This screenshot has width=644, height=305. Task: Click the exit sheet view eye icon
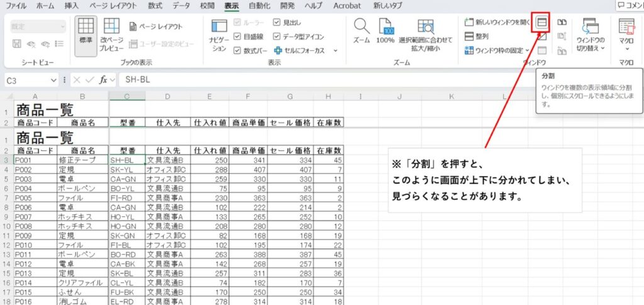(x=31, y=44)
